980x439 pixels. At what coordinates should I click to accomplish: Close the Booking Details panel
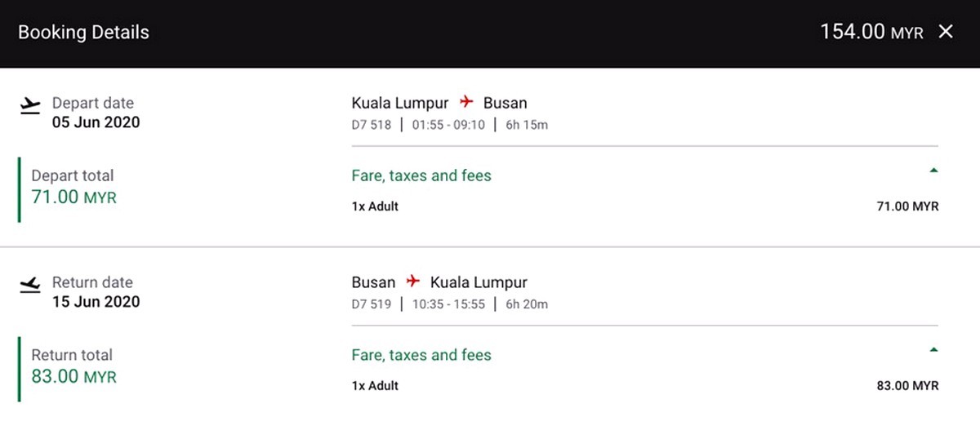(946, 32)
